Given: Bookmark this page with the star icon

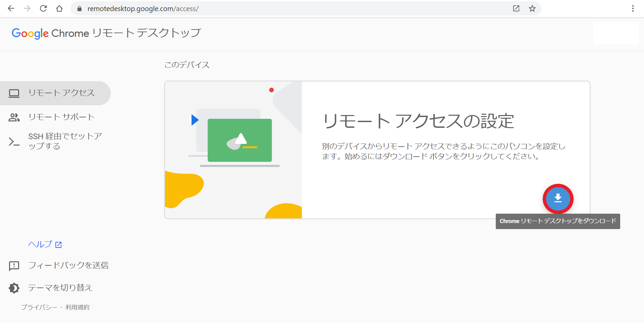Looking at the screenshot, I should [532, 9].
